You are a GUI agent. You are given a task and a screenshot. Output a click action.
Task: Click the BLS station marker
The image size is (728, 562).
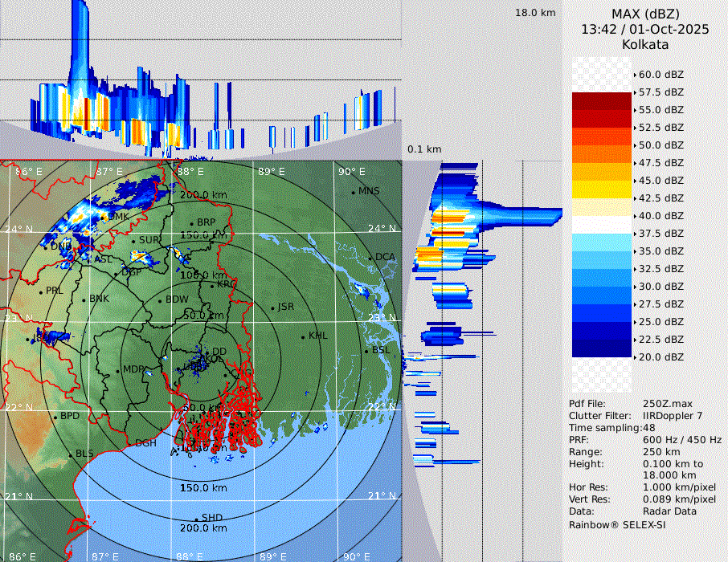point(70,454)
